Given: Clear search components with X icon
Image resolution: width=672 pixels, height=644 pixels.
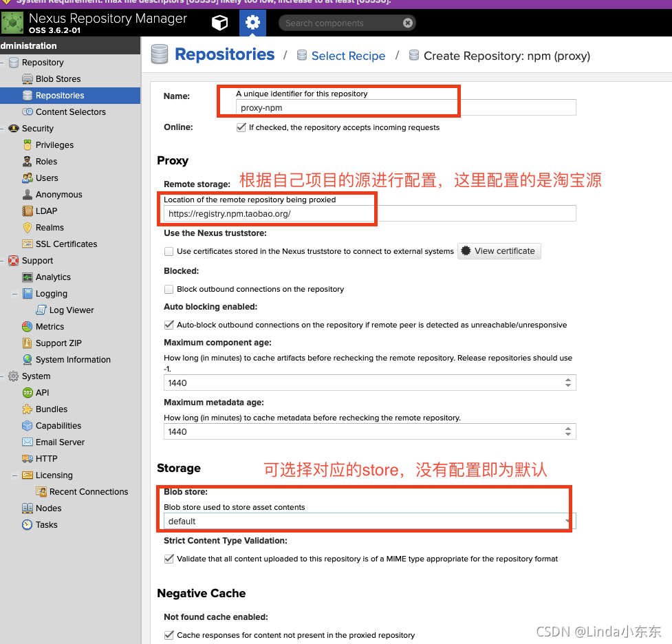Looking at the screenshot, I should [x=408, y=23].
